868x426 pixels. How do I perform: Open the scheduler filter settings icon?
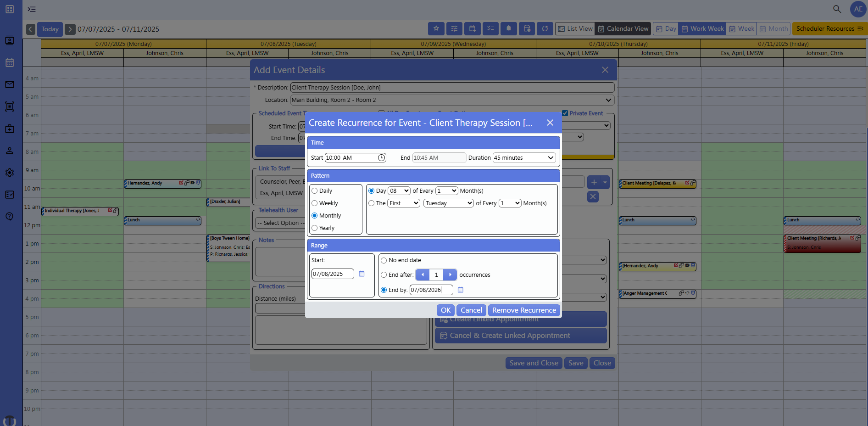point(454,28)
